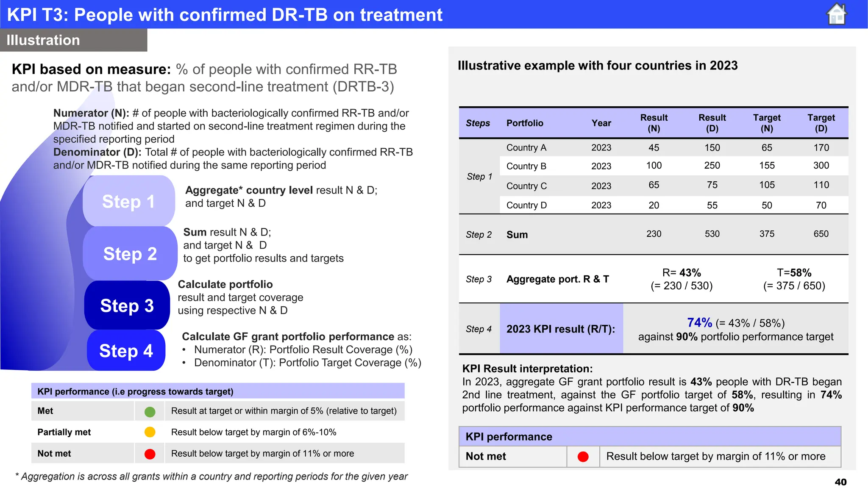Click the yellow Partially met status dot
868x488 pixels.
pyautogui.click(x=150, y=432)
